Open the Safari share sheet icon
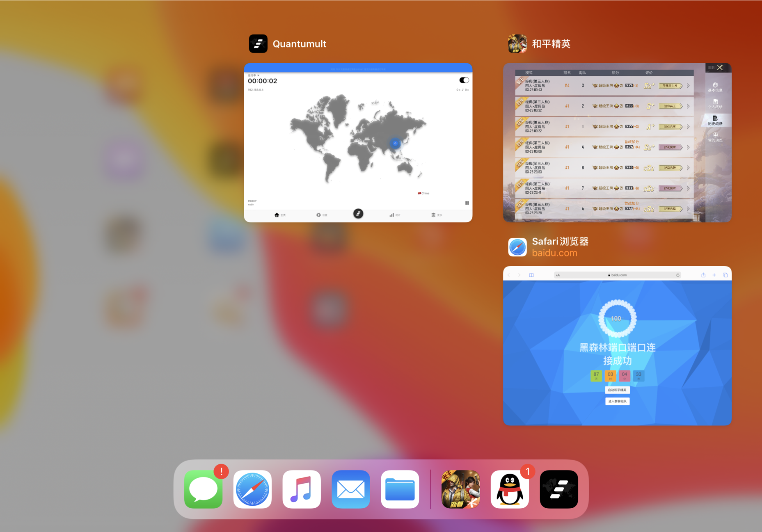The width and height of the screenshot is (762, 532). [703, 275]
